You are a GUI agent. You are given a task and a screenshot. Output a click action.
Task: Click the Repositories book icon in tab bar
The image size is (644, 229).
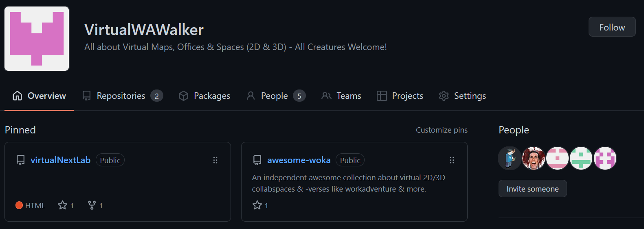click(86, 96)
